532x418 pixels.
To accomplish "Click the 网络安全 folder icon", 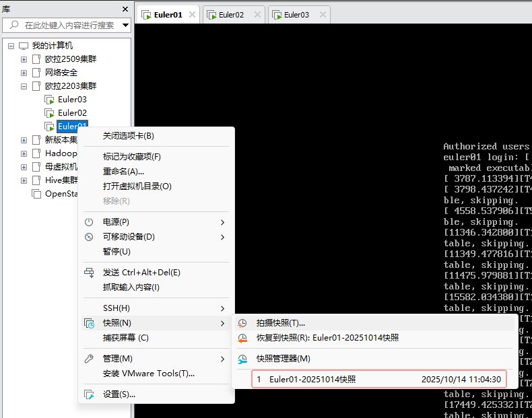I will click(36, 73).
